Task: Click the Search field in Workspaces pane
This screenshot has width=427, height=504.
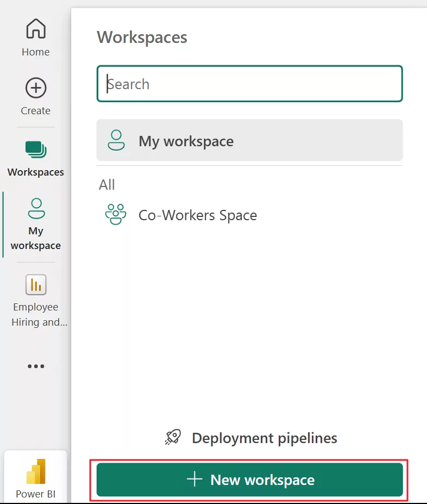Action: [249, 84]
